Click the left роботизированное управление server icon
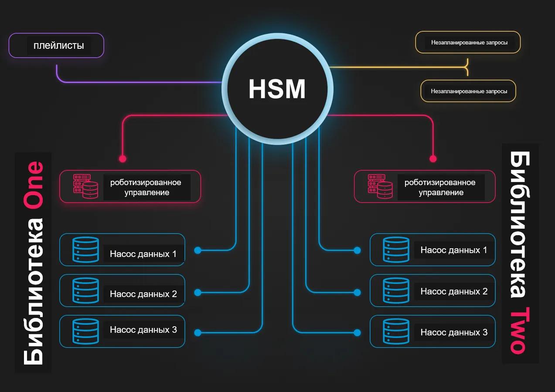Image resolution: width=555 pixels, height=392 pixels. click(x=85, y=186)
